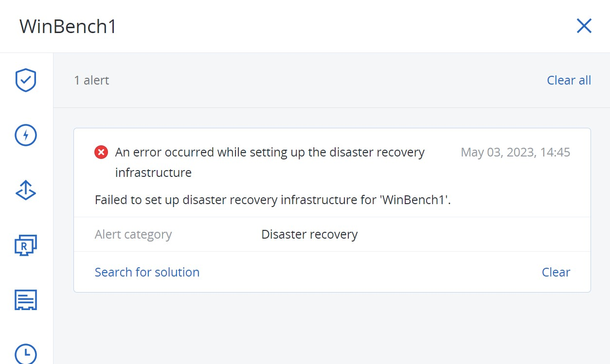Click the 'Clear all' link
Image resolution: width=610 pixels, height=364 pixels.
point(569,80)
